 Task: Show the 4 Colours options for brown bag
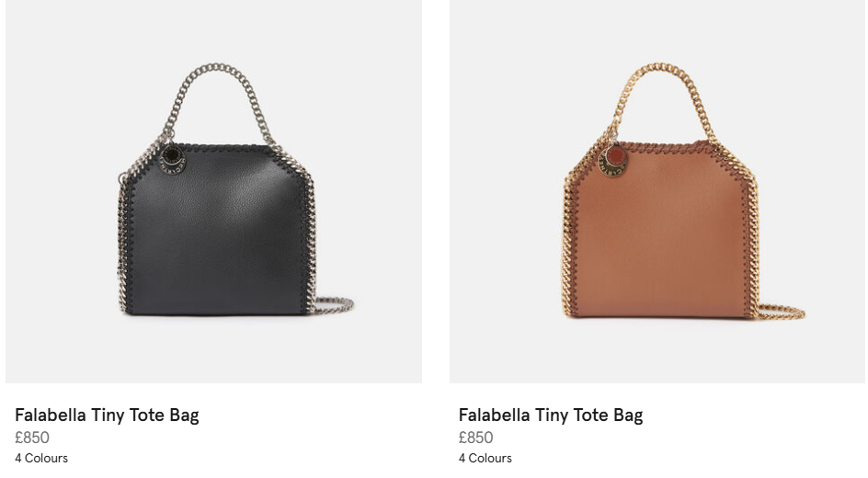(485, 458)
